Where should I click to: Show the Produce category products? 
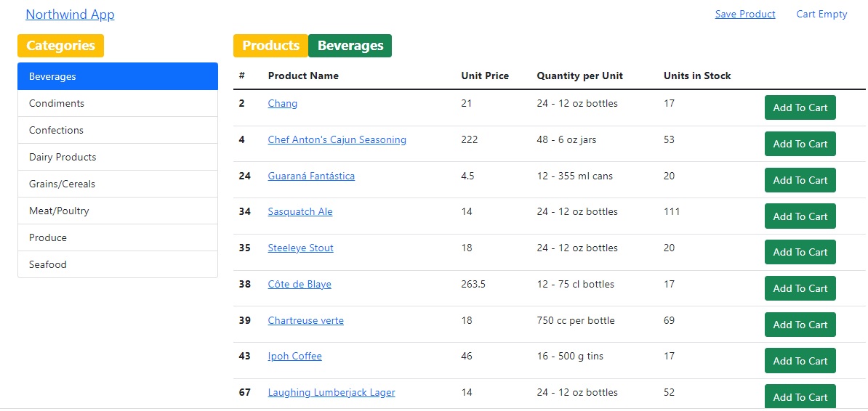(118, 237)
